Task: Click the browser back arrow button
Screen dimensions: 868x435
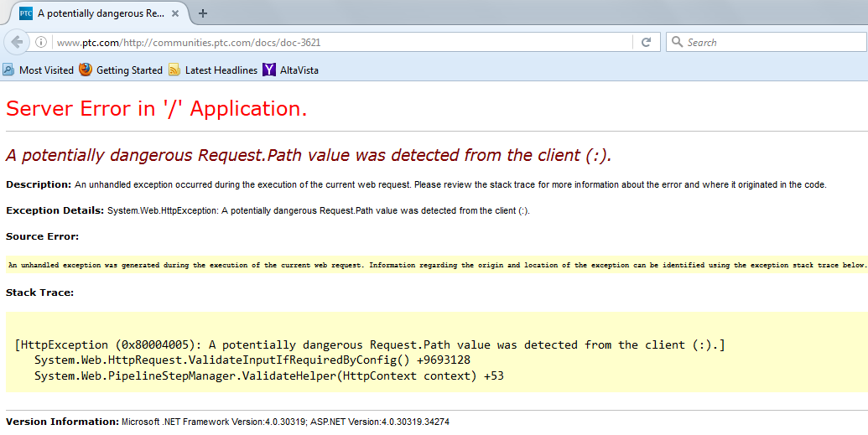Action: [x=17, y=42]
